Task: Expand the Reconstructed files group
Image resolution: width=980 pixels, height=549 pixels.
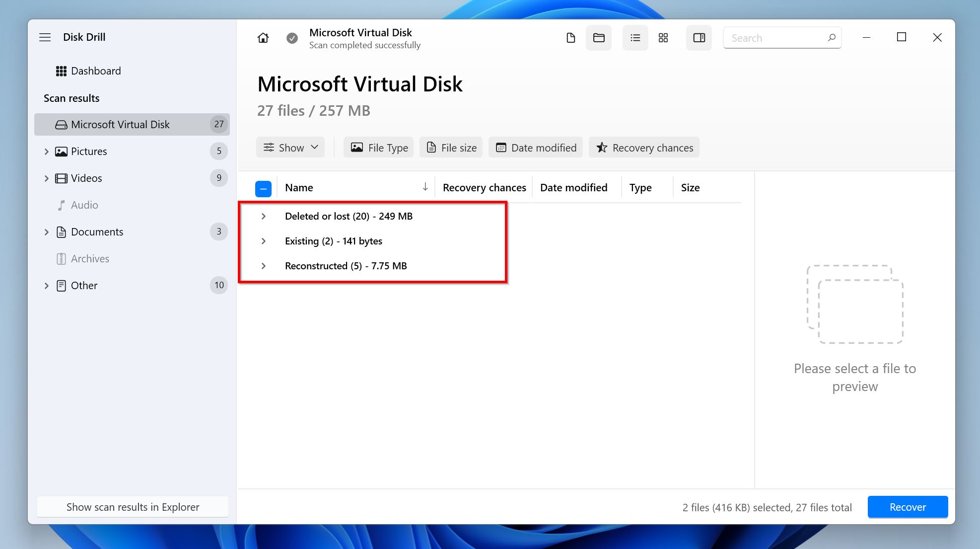Action: point(264,266)
